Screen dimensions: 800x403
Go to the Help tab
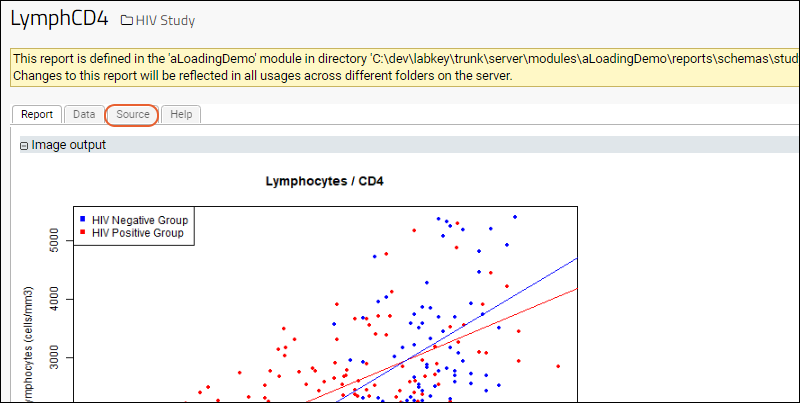[181, 115]
